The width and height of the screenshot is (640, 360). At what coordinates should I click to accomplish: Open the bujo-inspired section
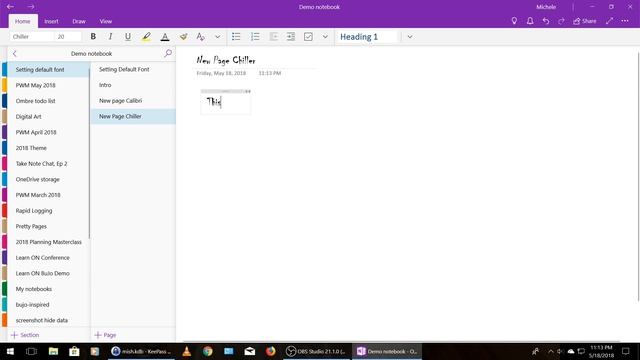coord(48,305)
